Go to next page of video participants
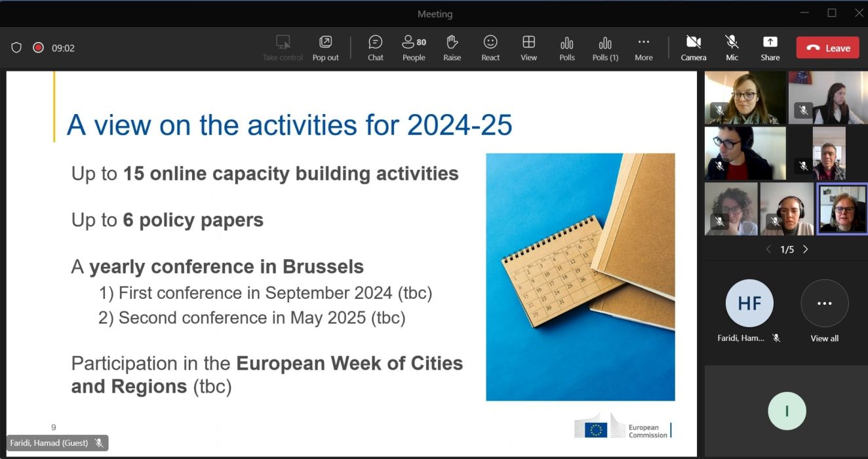The height and width of the screenshot is (459, 868). tap(806, 249)
